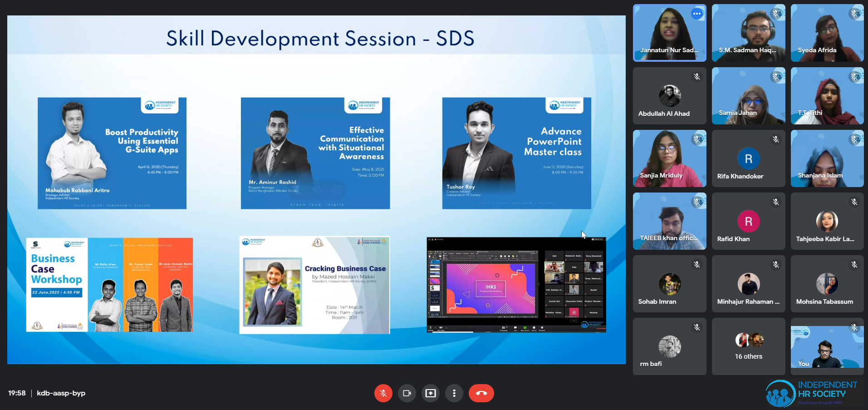
Task: Click the present screen button
Action: [431, 393]
